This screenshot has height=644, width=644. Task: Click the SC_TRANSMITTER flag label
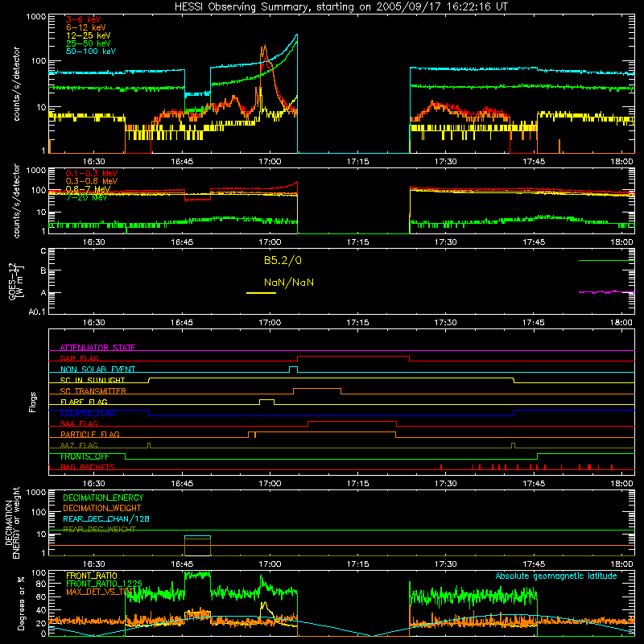93,390
